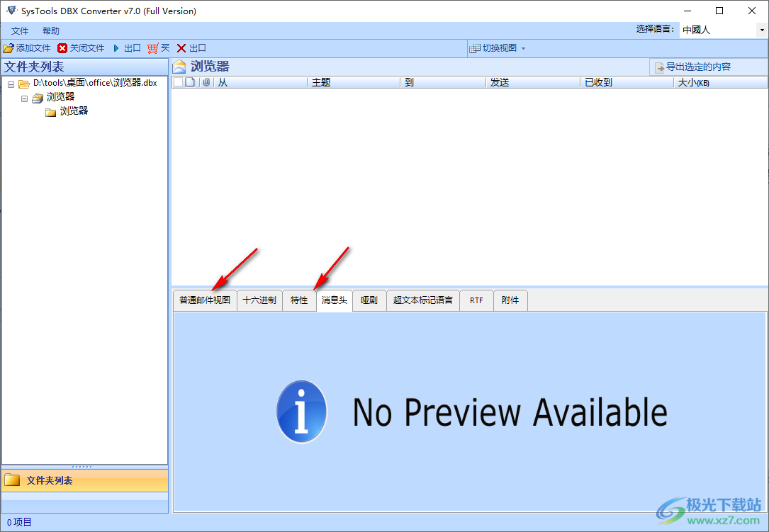Click the select-all checkbox in the message list header
769x532 pixels.
click(x=177, y=81)
